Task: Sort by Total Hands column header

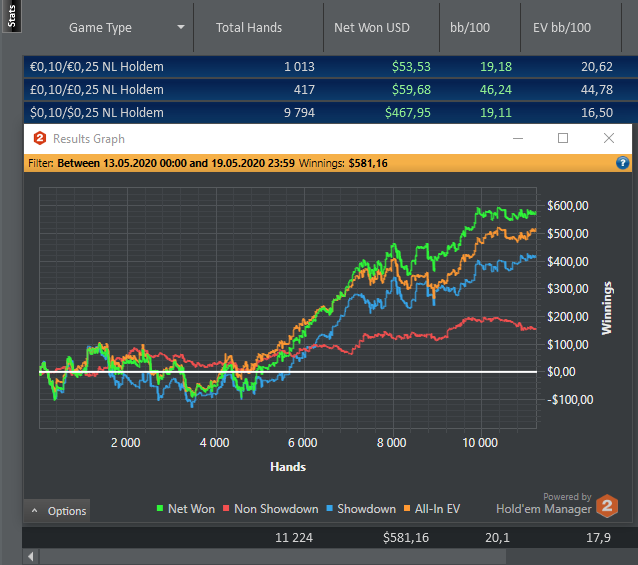Action: 249,27
